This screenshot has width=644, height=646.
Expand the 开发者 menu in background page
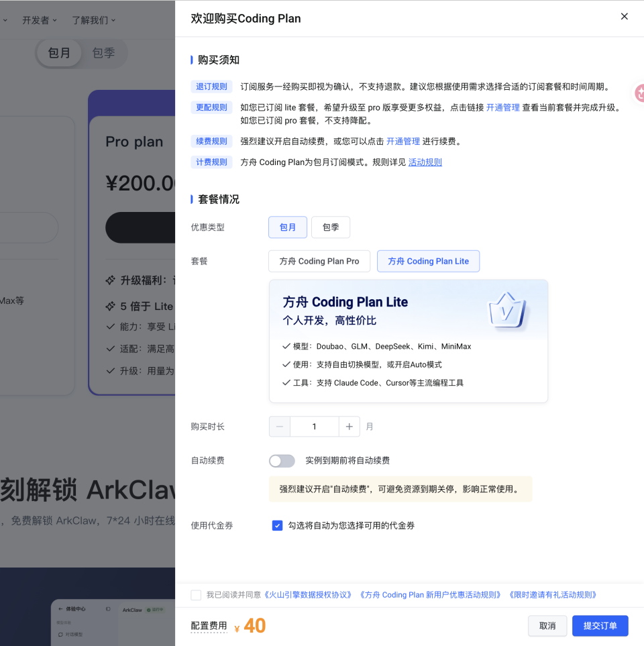(39, 20)
